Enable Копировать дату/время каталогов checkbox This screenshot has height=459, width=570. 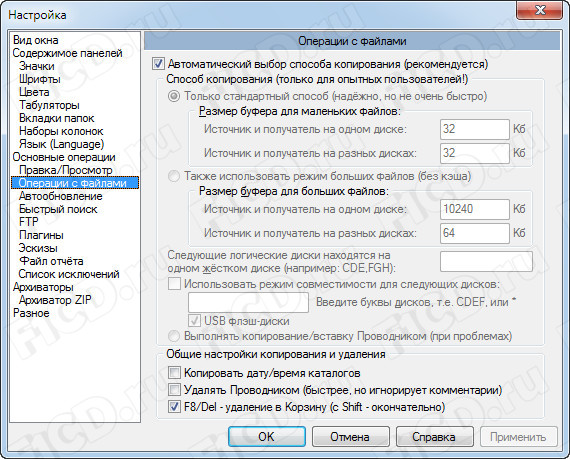174,373
